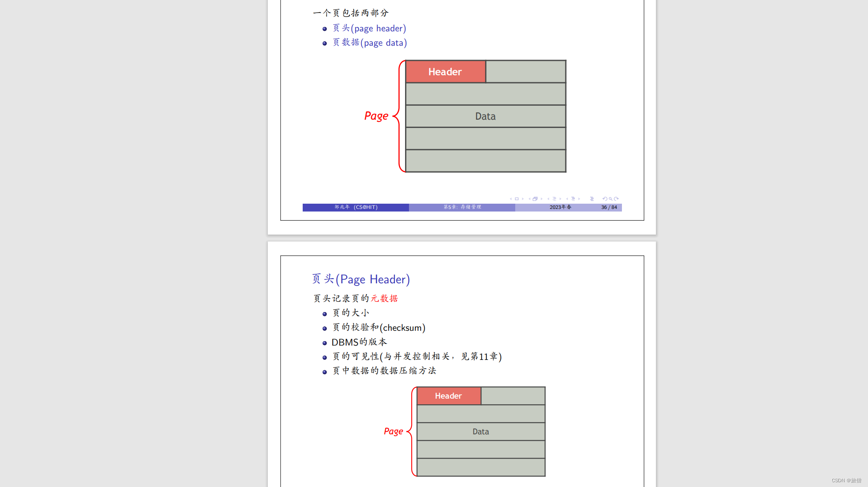Click the red 'Page' label in upper diagram
The image size is (868, 487).
click(x=376, y=116)
